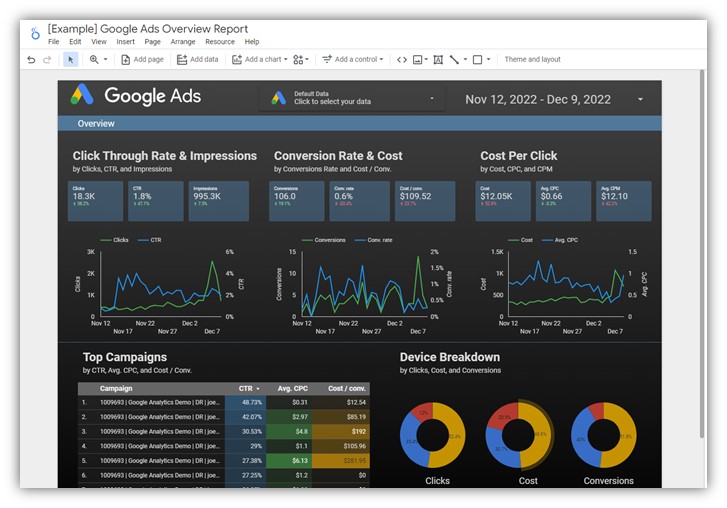Image resolution: width=727 pixels, height=508 pixels.
Task: Select the text box tool
Action: click(438, 60)
